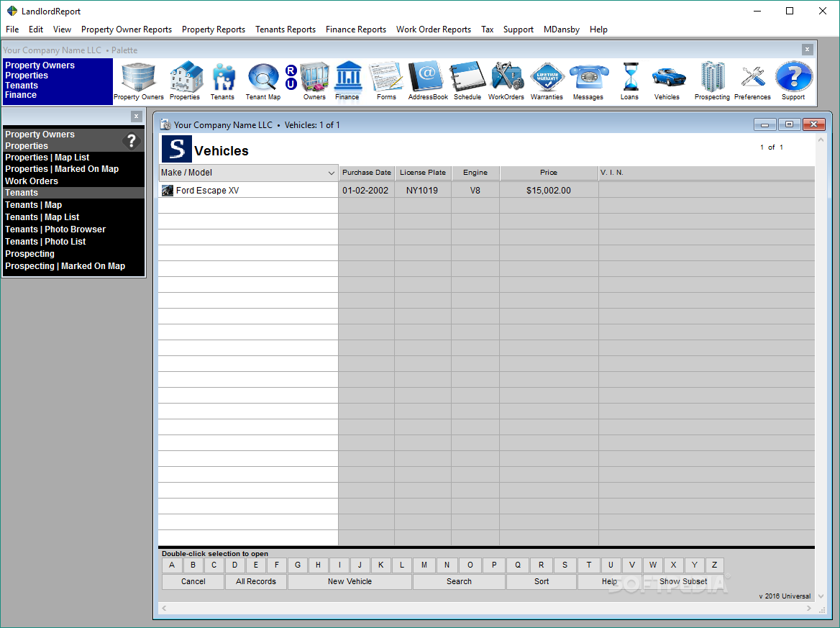Click the Price column header
This screenshot has height=628, width=840.
tap(549, 173)
